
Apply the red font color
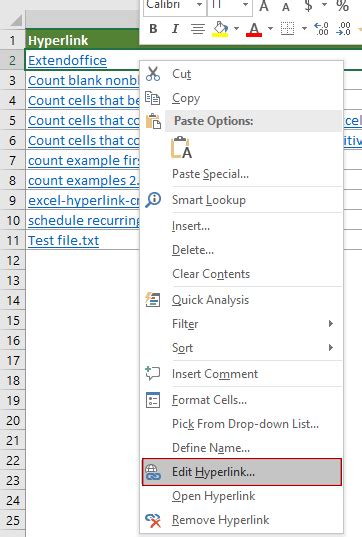click(x=254, y=29)
